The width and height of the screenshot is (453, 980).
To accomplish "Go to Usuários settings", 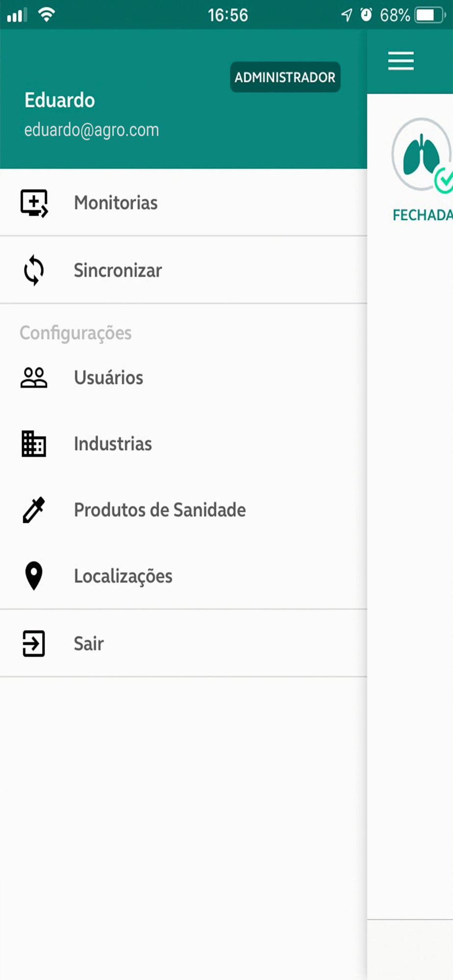I will pyautogui.click(x=108, y=378).
